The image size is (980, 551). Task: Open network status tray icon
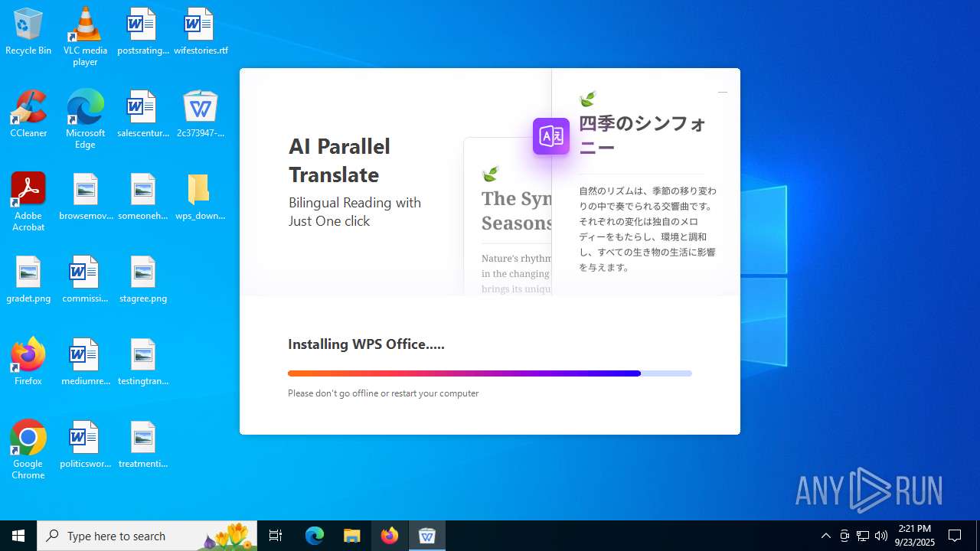[863, 536]
